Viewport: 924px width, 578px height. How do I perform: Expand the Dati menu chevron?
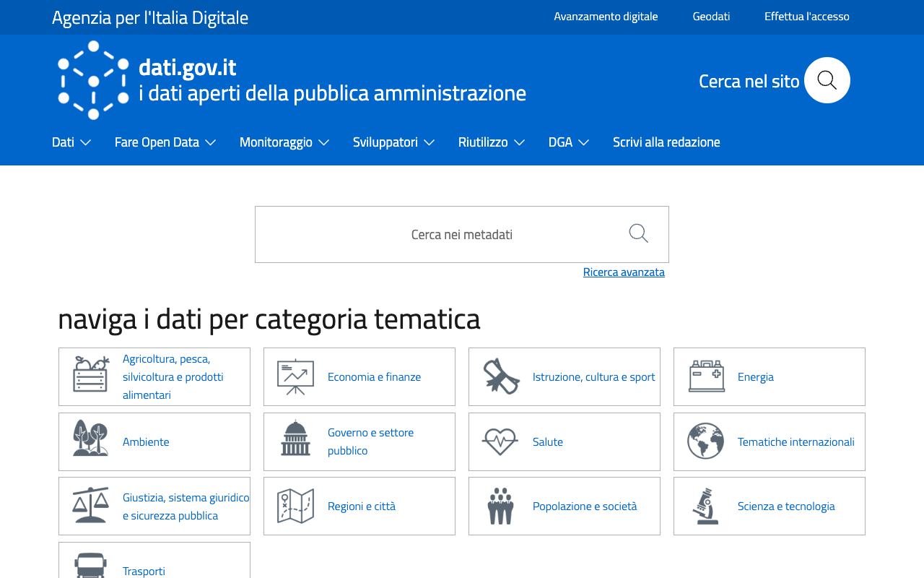tap(85, 142)
